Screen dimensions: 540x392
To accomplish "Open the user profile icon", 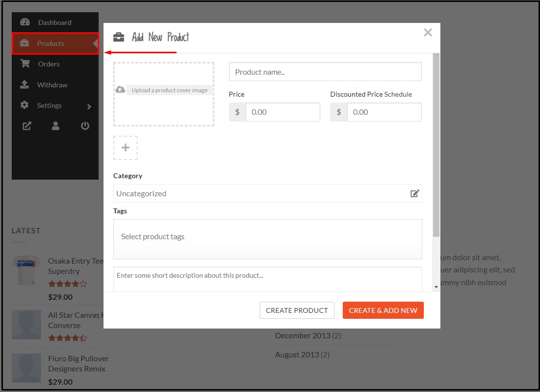I will [x=56, y=126].
